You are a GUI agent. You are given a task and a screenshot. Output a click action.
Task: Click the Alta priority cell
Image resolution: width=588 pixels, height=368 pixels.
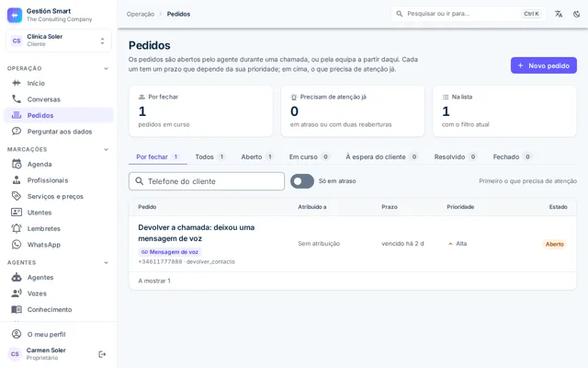pos(458,244)
